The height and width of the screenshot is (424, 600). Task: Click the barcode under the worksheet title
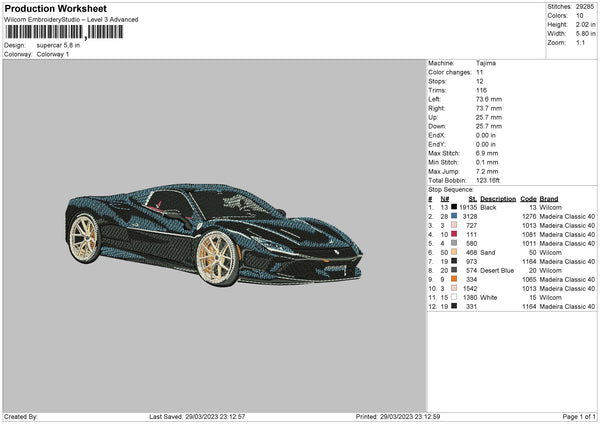pyautogui.click(x=63, y=33)
